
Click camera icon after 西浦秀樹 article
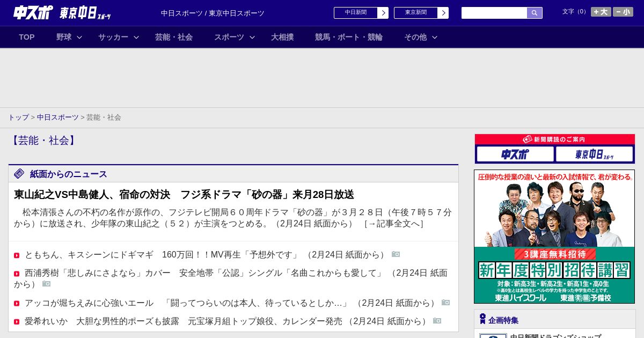coord(47,284)
